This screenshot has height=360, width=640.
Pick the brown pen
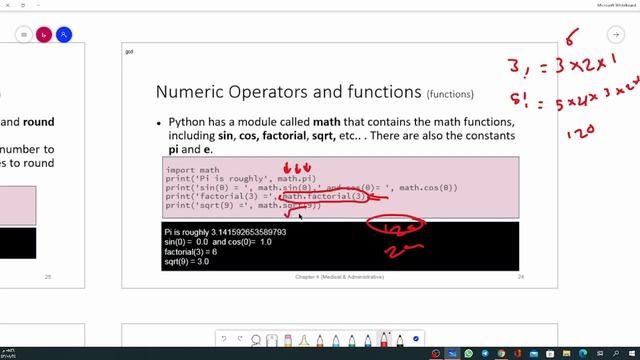(x=320, y=340)
